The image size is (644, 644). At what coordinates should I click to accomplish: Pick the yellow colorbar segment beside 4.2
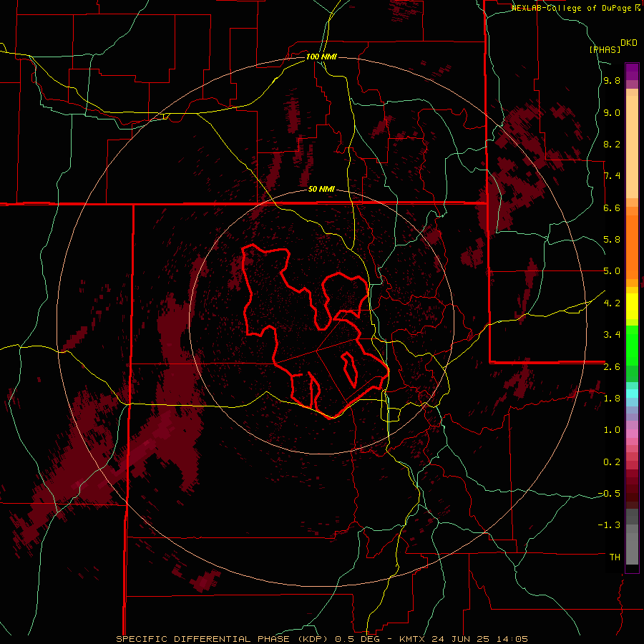click(632, 306)
